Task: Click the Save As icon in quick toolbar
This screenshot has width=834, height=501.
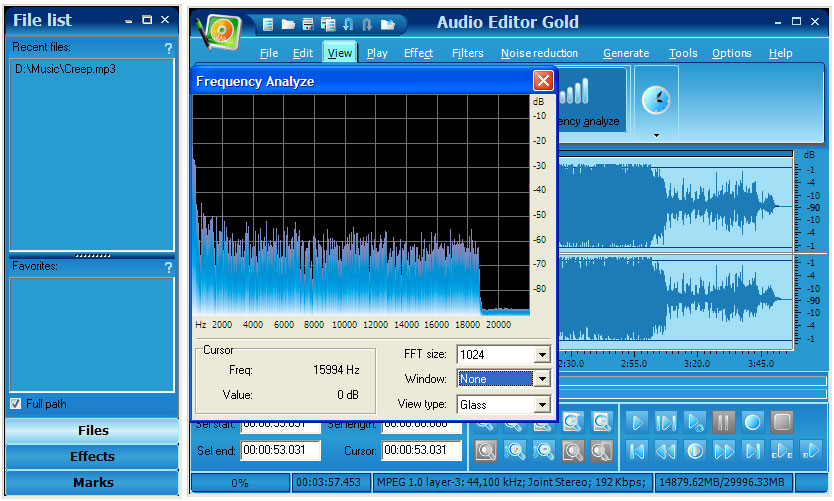Action: pyautogui.click(x=328, y=24)
